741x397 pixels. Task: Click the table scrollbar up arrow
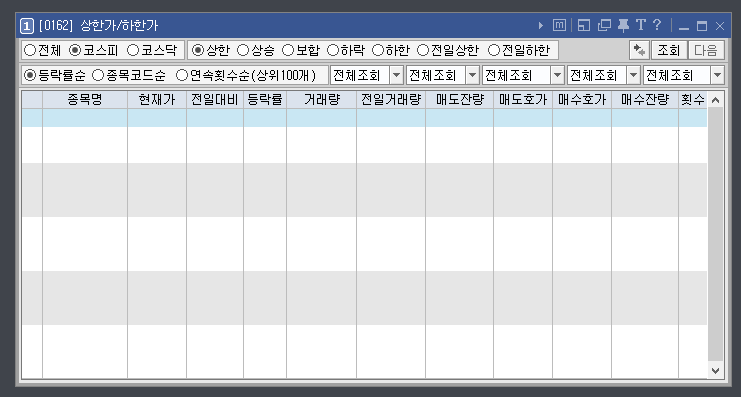pyautogui.click(x=715, y=100)
